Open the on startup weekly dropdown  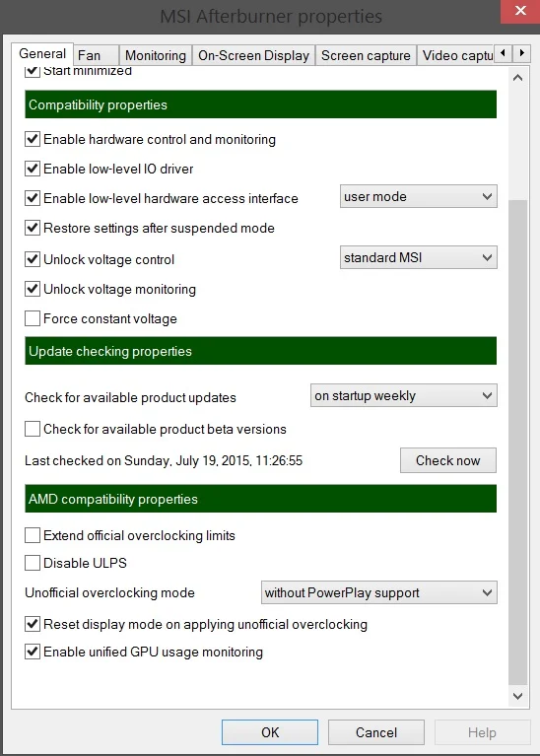(404, 395)
